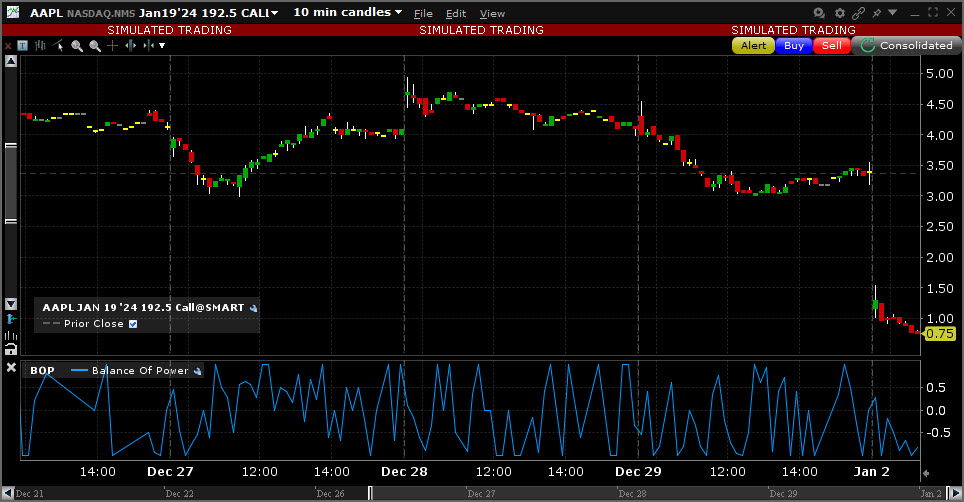
Task: Enable the crosshair cursor tool
Action: 113,45
